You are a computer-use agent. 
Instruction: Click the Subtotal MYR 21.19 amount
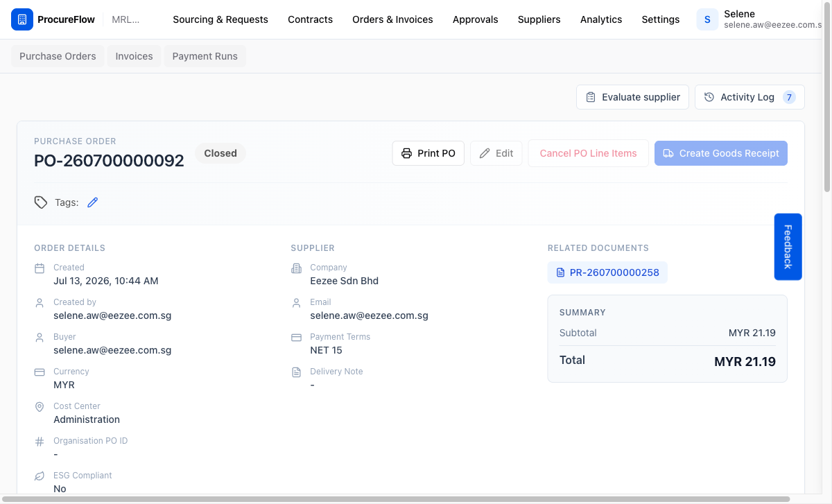pos(752,333)
